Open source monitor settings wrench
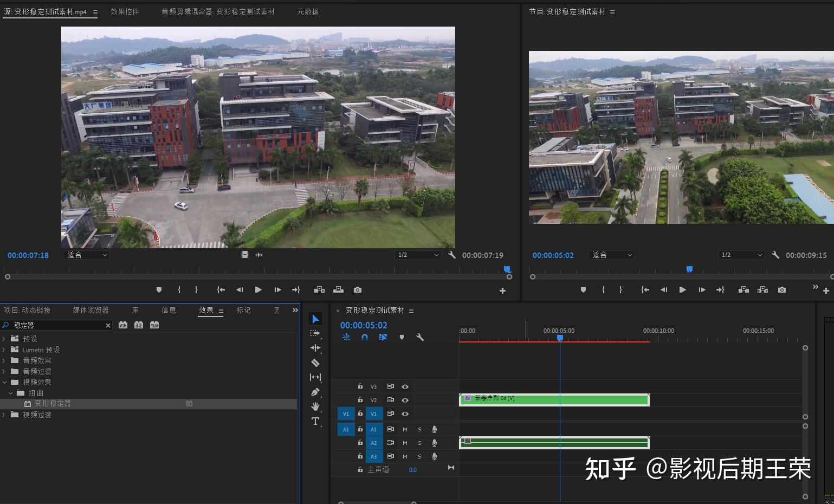This screenshot has height=504, width=834. 452,255
